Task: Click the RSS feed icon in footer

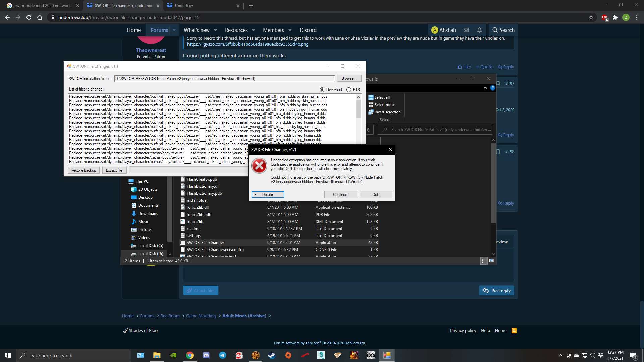Action: point(514,331)
